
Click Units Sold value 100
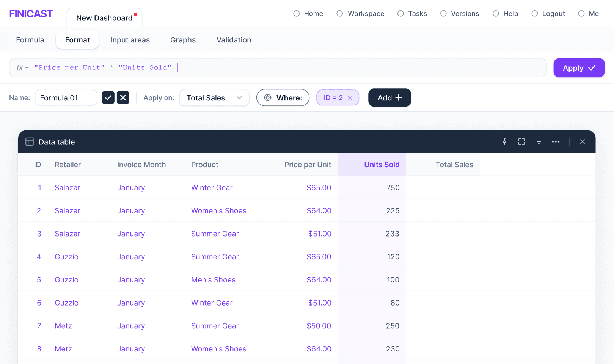(393, 280)
